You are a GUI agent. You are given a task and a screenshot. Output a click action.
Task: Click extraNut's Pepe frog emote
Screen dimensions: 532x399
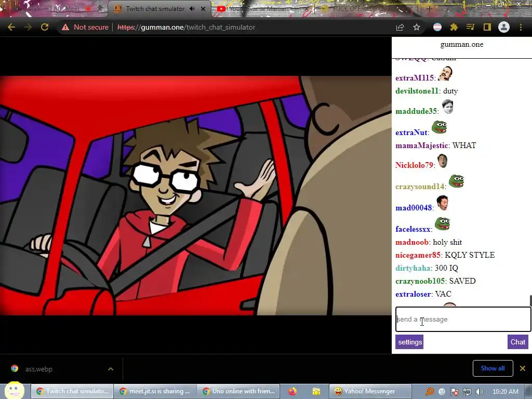(x=439, y=127)
